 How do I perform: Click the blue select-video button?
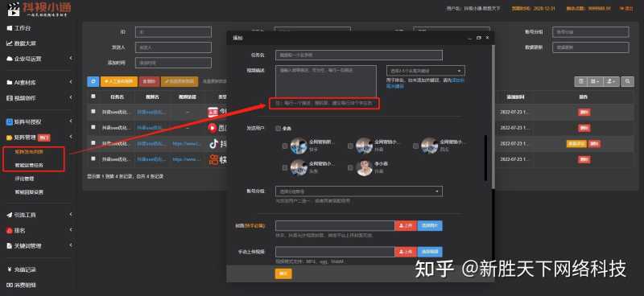click(430, 252)
